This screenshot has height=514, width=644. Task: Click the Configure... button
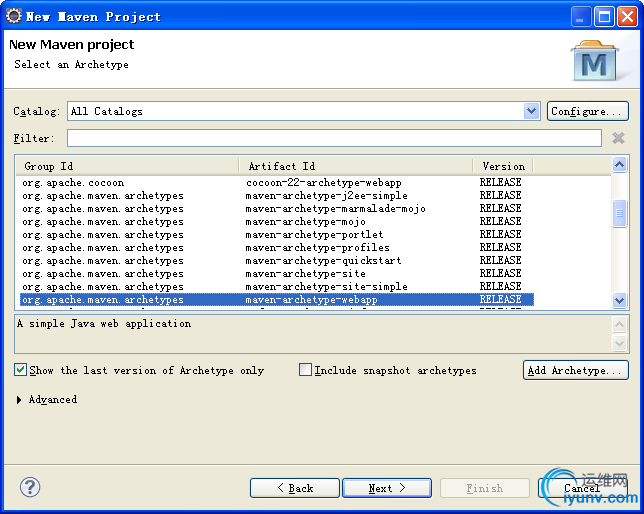point(587,111)
